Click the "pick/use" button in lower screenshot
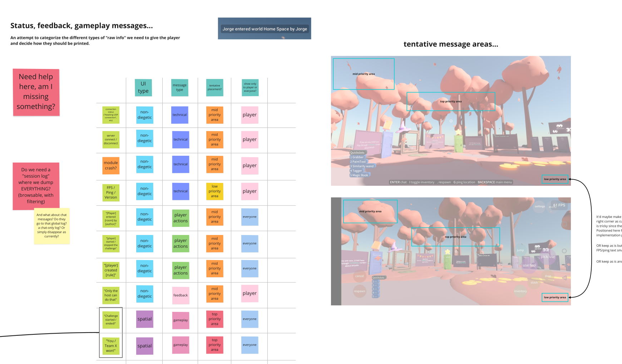This screenshot has width=622, height=364. pyautogui.click(x=548, y=257)
